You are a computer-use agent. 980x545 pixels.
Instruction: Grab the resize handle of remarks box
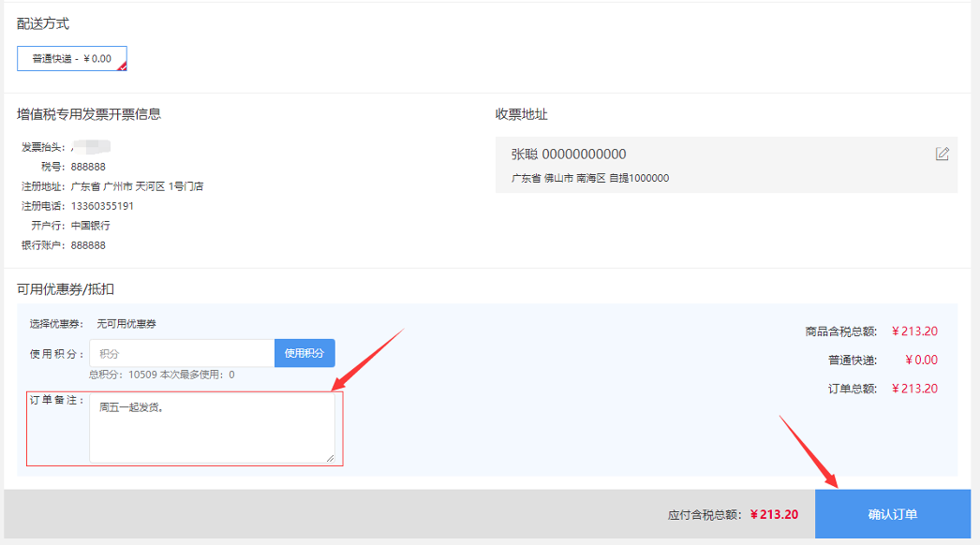(x=330, y=458)
